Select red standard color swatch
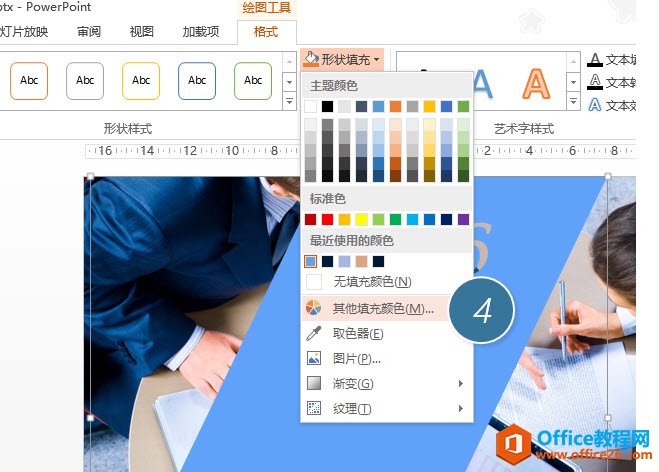Screen dimensions: 659x472 coord(327,219)
